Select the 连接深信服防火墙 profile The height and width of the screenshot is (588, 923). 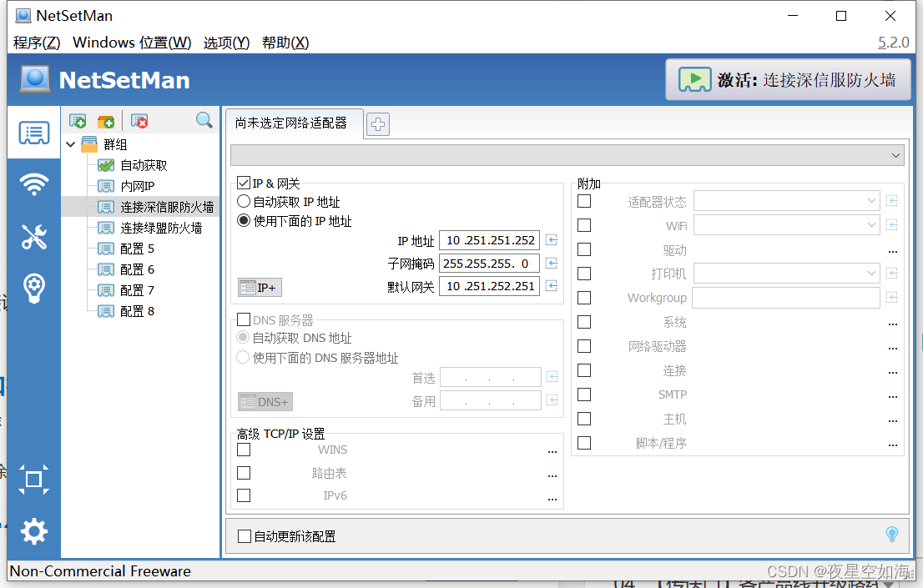[x=167, y=207]
